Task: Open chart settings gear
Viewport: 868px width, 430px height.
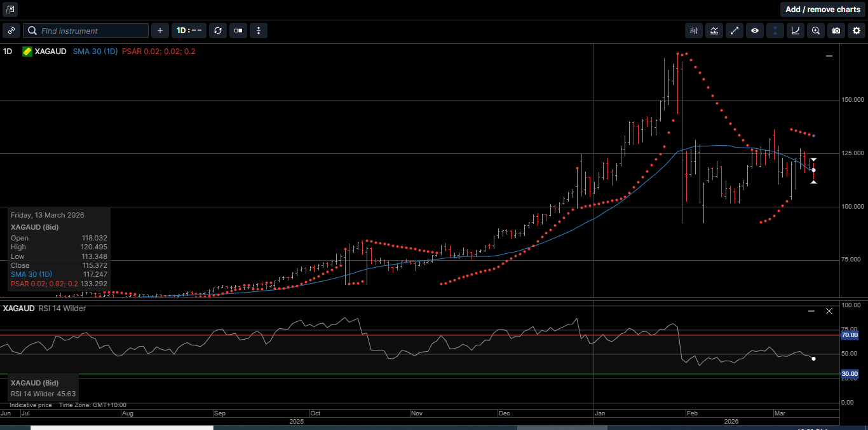Action: coord(857,31)
